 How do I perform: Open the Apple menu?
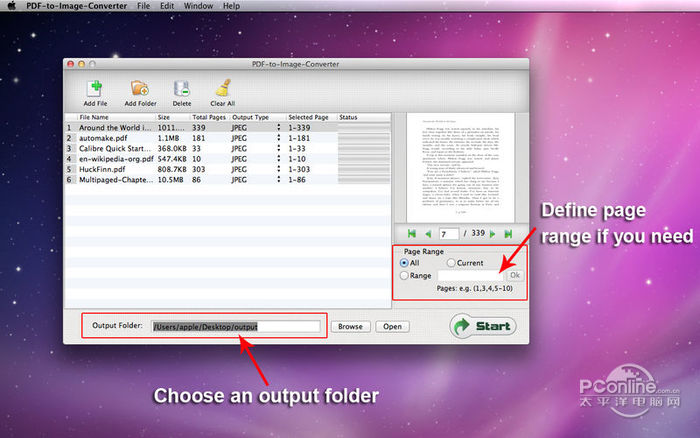pyautogui.click(x=12, y=6)
